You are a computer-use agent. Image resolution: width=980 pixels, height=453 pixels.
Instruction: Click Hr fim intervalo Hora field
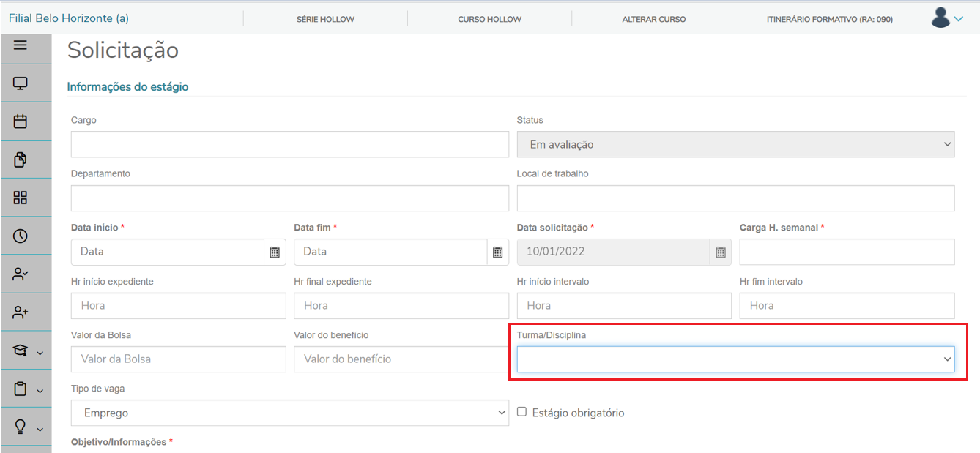pos(847,306)
